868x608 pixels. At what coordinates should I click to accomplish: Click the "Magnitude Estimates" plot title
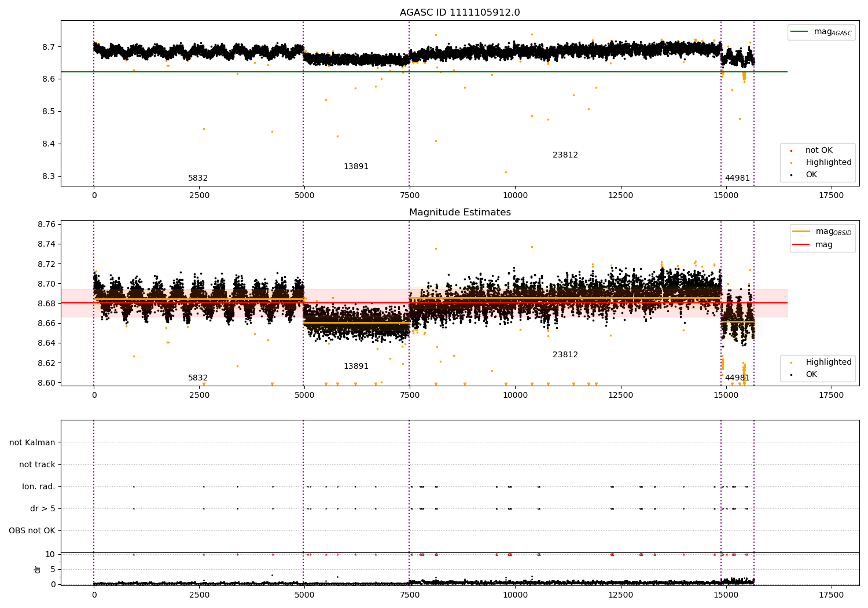coord(459,213)
